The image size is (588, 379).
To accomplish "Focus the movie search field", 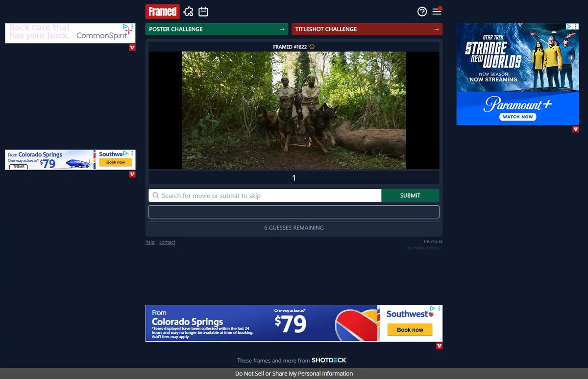I will coord(265,196).
